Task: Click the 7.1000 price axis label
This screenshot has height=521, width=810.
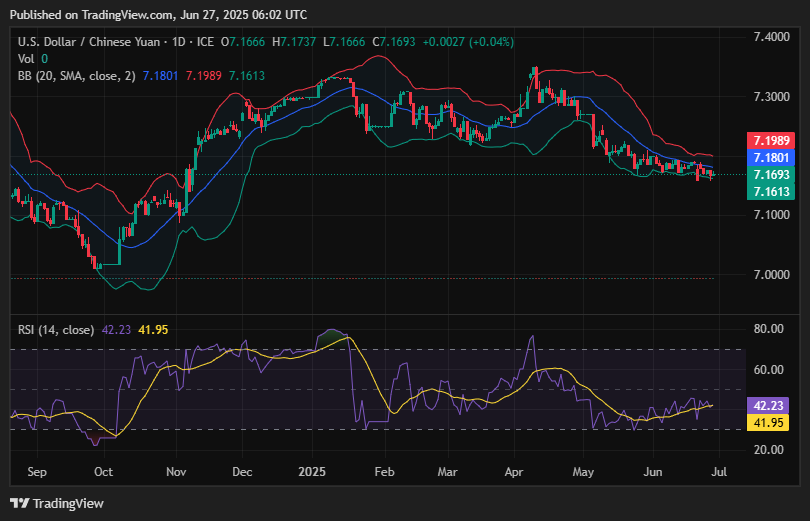Action: [x=771, y=215]
